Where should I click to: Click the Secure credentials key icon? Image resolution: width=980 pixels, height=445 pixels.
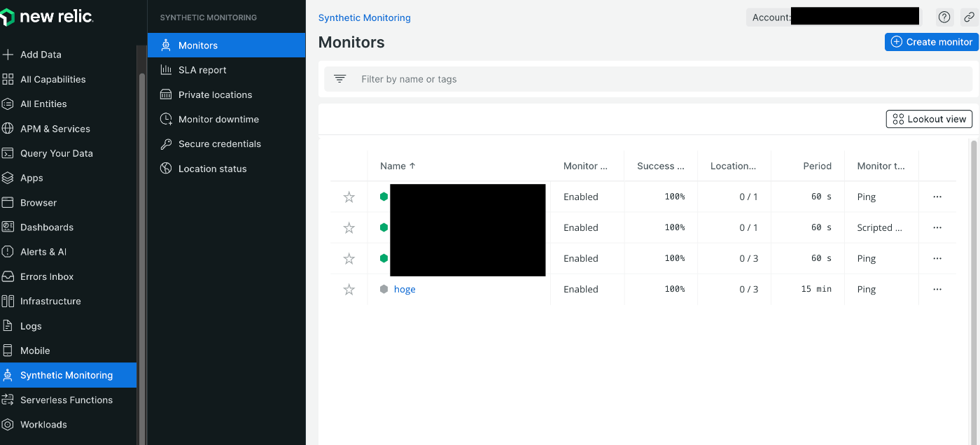166,144
